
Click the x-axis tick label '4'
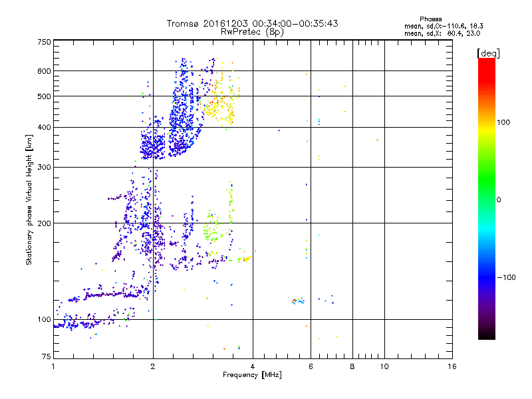point(253,366)
